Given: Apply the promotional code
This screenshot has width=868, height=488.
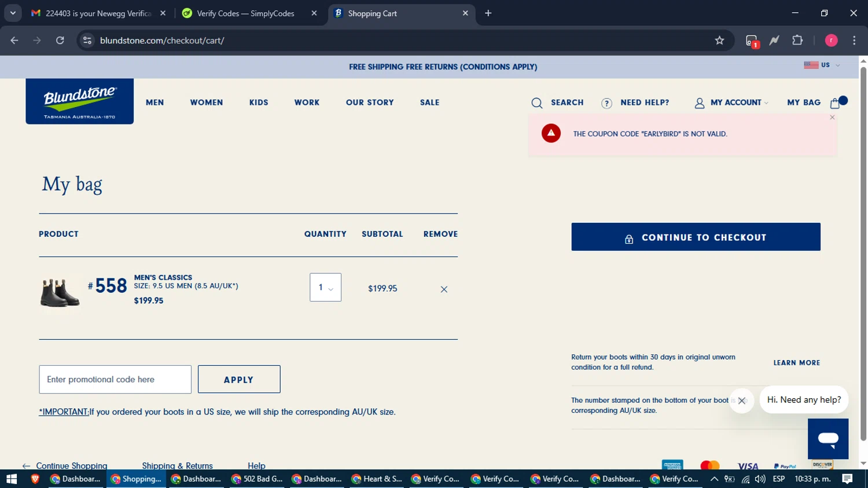Looking at the screenshot, I should [x=239, y=379].
